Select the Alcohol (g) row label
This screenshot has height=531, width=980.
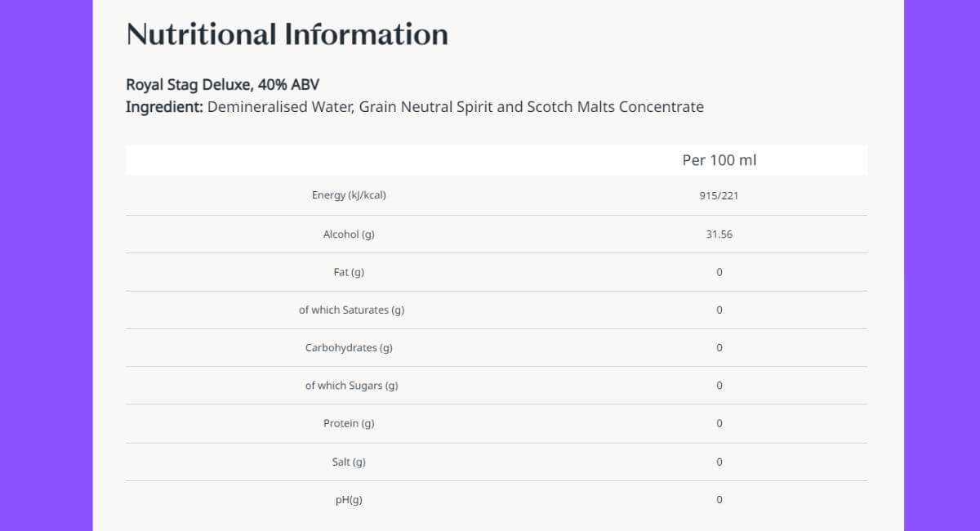coord(349,234)
